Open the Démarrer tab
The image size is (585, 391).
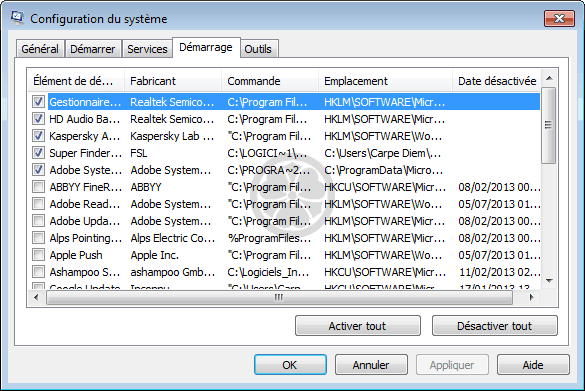pyautogui.click(x=93, y=49)
